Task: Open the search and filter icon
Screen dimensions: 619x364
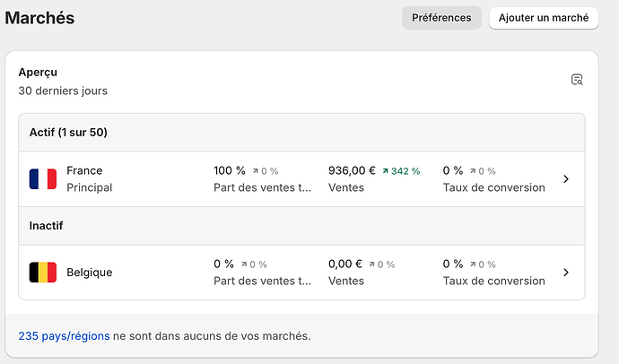Action: click(x=578, y=80)
